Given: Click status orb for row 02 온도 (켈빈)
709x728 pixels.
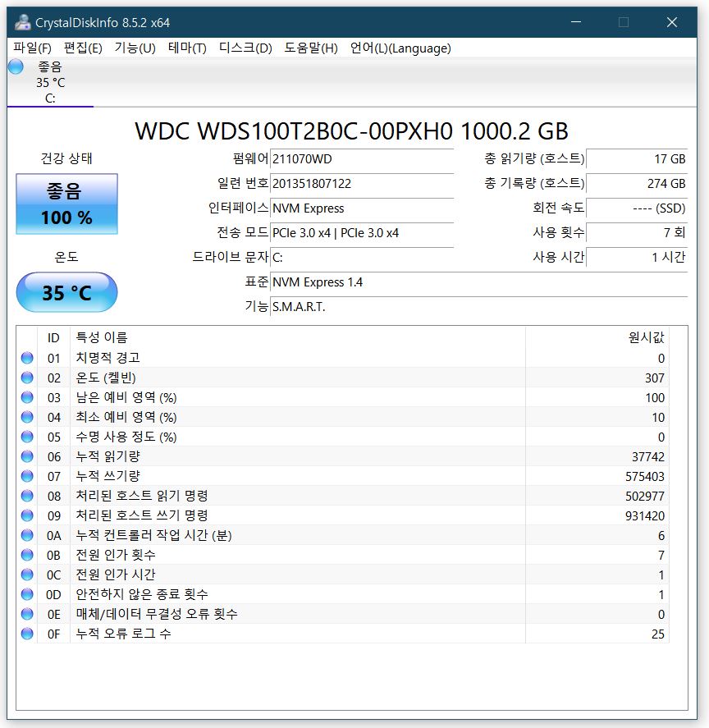Looking at the screenshot, I should pos(27,378).
